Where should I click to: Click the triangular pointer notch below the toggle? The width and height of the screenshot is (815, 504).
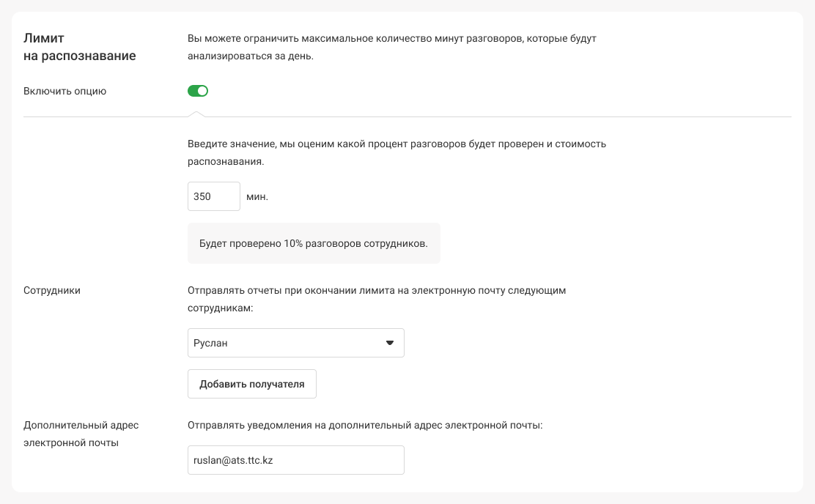[x=195, y=114]
